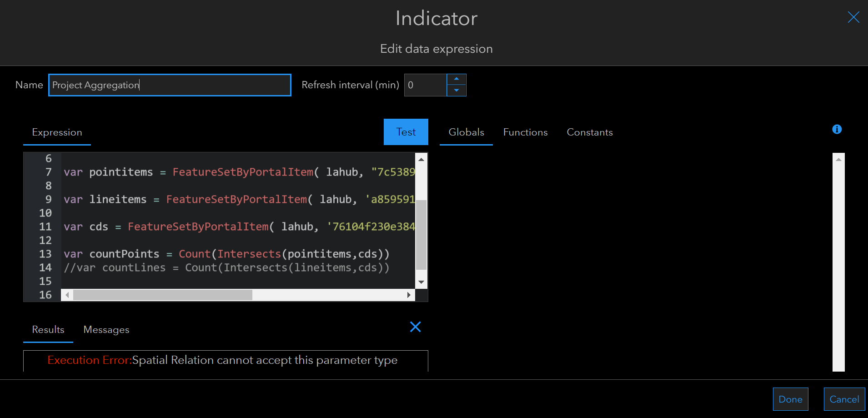Open the information tooltip icon

click(x=837, y=129)
